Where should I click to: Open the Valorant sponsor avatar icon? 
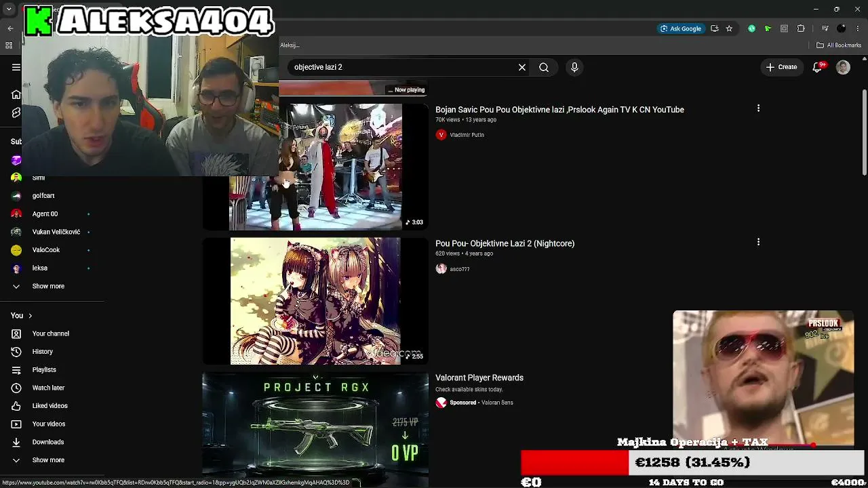pos(441,403)
